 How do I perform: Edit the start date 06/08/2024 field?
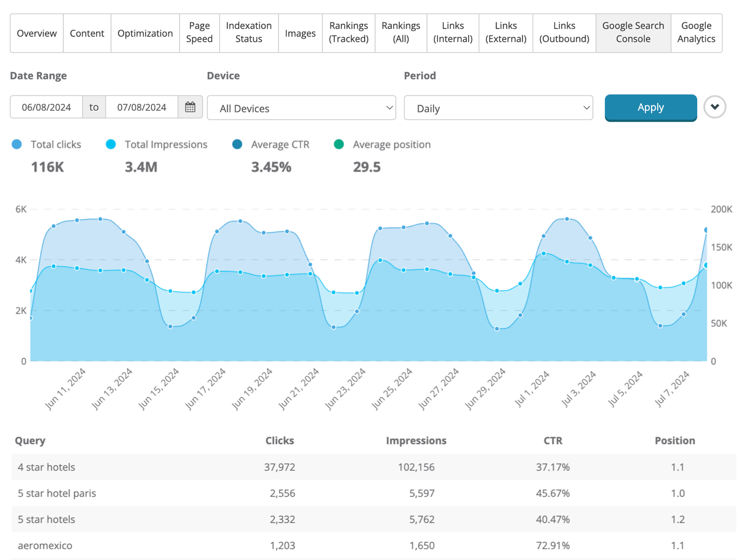pos(46,107)
